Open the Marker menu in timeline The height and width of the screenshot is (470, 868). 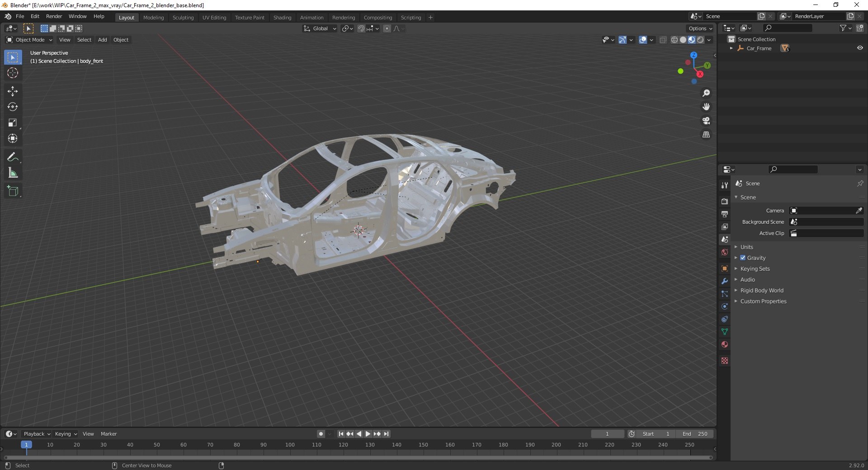click(x=108, y=434)
